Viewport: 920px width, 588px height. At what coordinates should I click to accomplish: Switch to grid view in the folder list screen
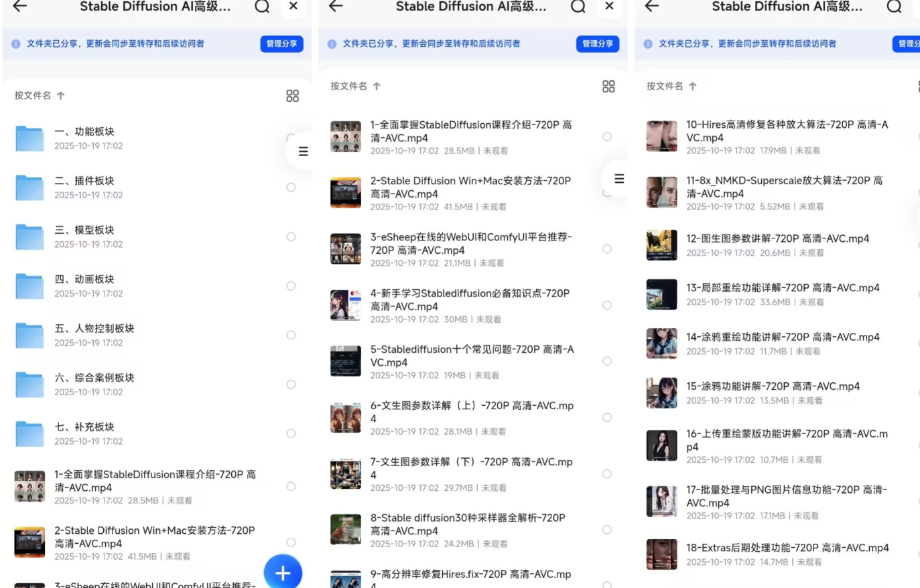[x=292, y=96]
